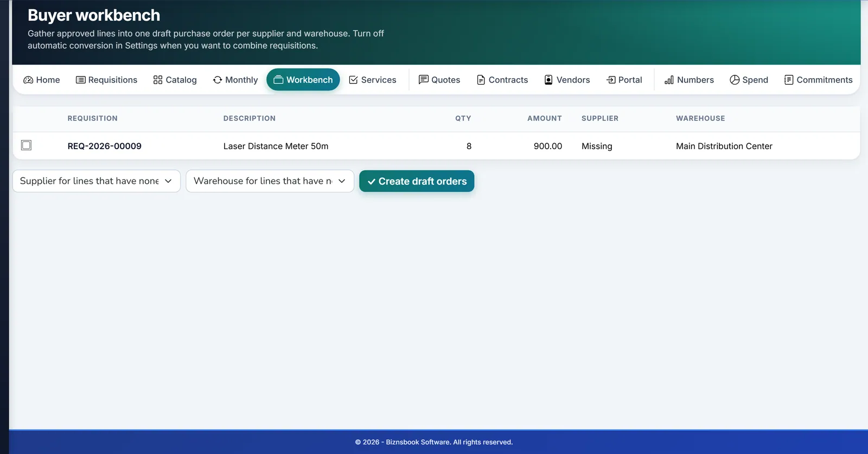This screenshot has width=868, height=454.
Task: Tick the checkbox for REQ-2026-00009
Action: [26, 145]
